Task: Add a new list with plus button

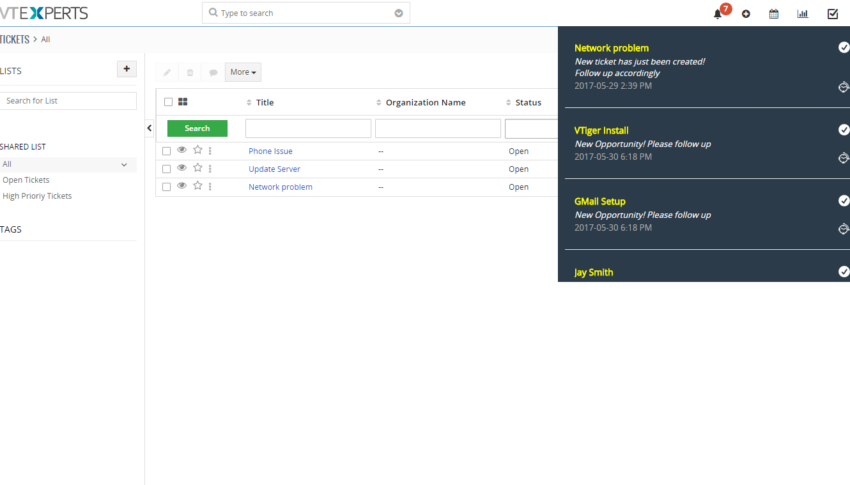Action: click(126, 69)
